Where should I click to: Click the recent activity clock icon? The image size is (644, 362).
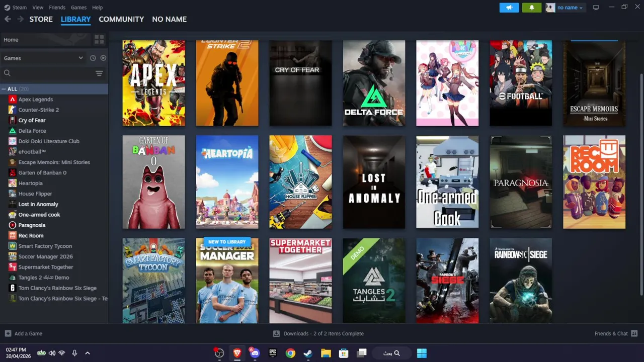tap(93, 58)
